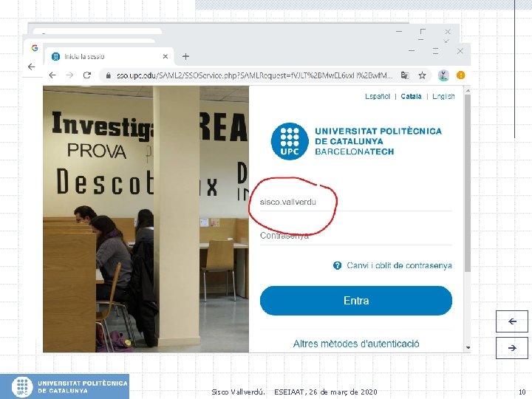
Task: Click the Google tab in back window
Action: (35, 48)
